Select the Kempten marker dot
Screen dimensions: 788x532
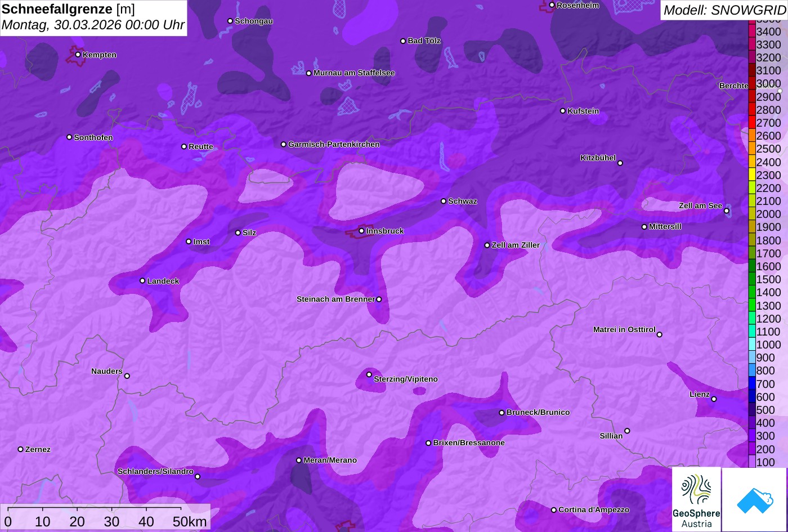coord(78,55)
